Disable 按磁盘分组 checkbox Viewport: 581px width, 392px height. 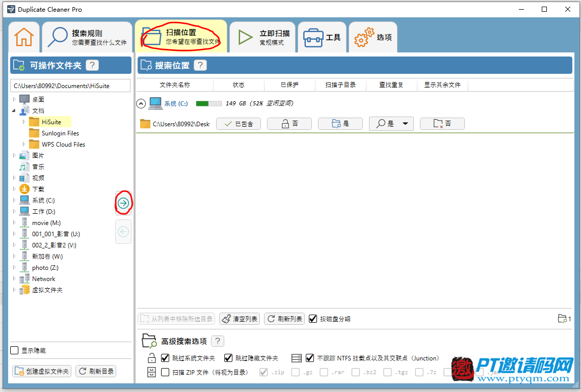click(x=313, y=319)
